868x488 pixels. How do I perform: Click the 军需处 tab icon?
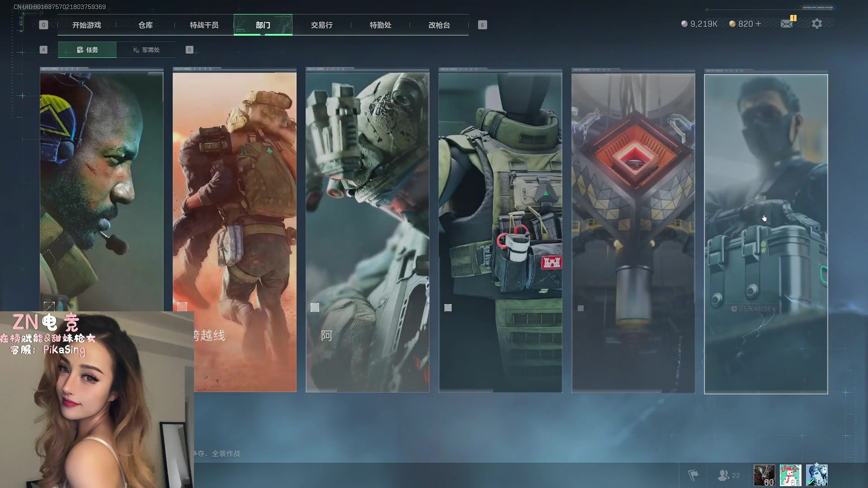coord(136,50)
